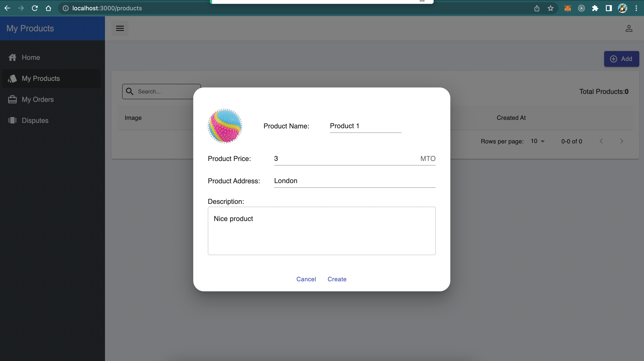Click the hamburger menu icon

[x=120, y=28]
